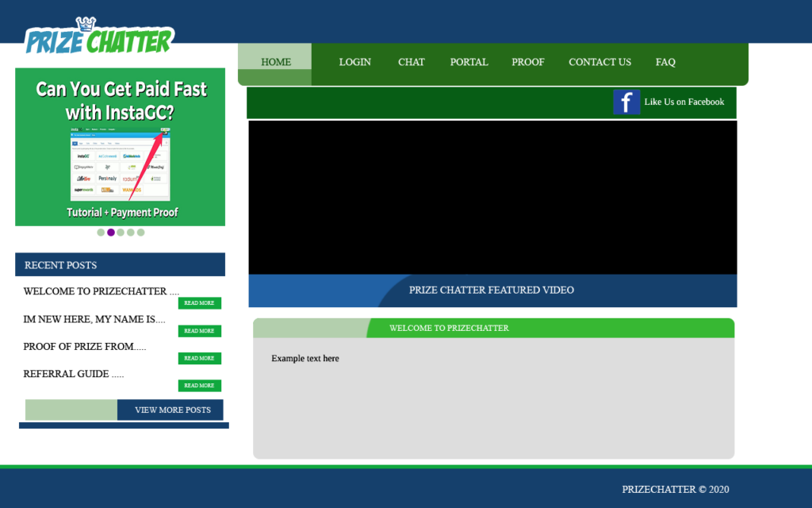Go to the LOGIN page

pyautogui.click(x=354, y=62)
